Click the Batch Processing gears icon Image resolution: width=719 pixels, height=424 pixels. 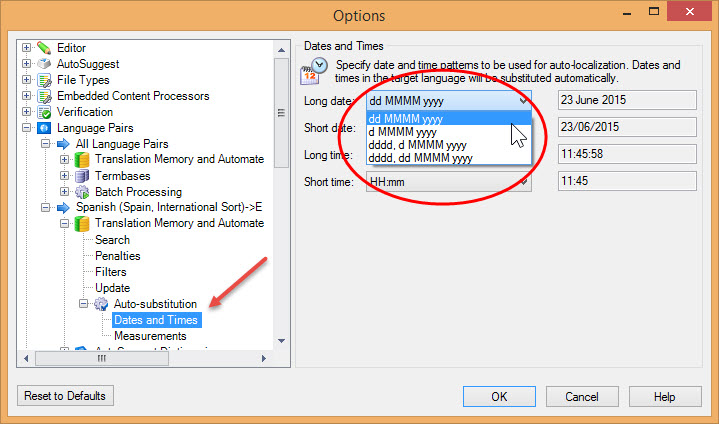82,192
